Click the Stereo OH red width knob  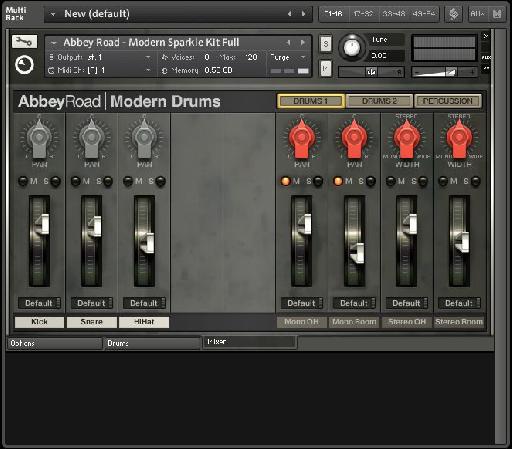tap(407, 137)
